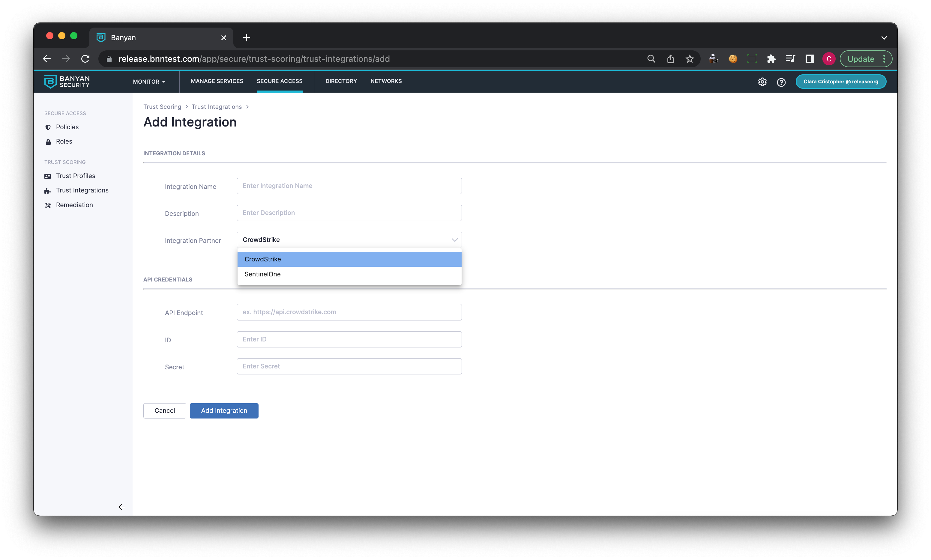Click the Banyan Security logo
The image size is (931, 560).
pyautogui.click(x=67, y=82)
